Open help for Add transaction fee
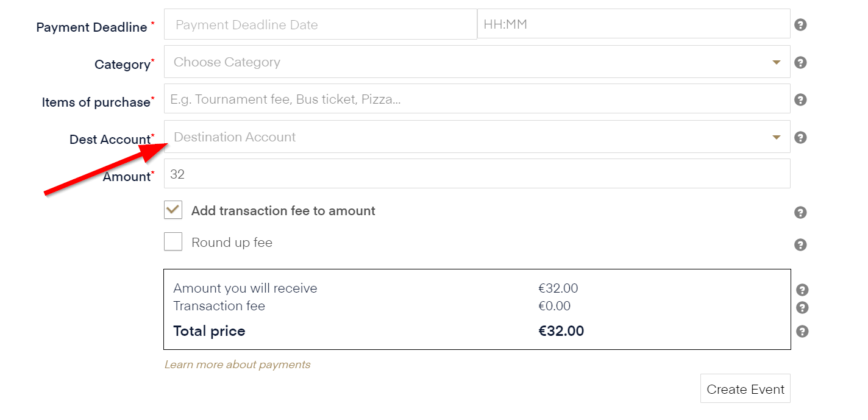The image size is (868, 420). coord(801,213)
